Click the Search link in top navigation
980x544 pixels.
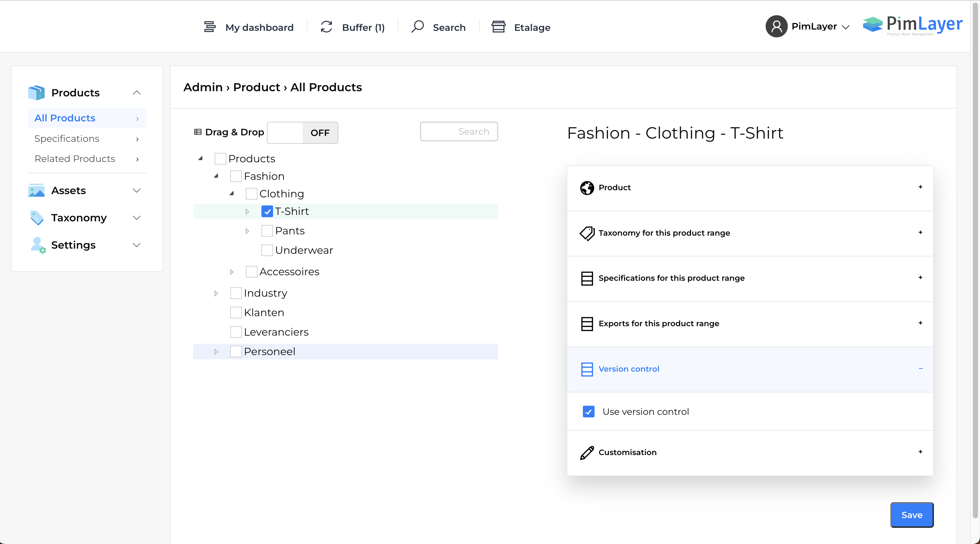pos(449,27)
